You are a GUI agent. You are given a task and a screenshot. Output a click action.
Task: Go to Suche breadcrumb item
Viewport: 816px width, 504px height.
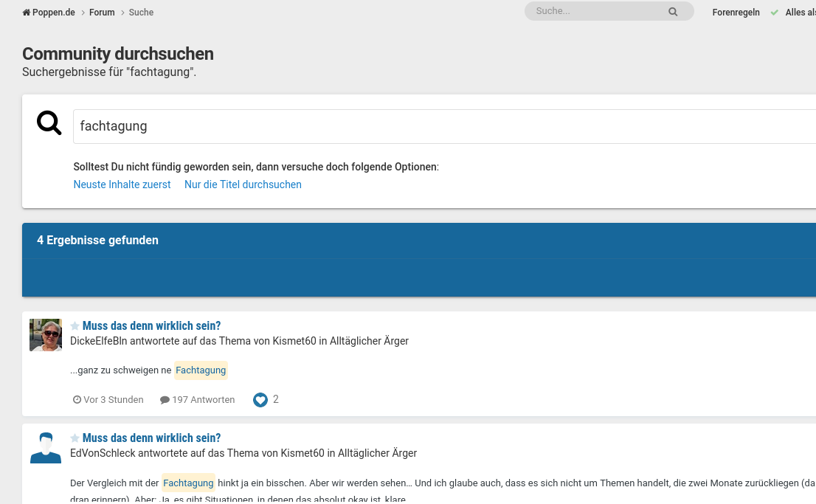point(141,13)
